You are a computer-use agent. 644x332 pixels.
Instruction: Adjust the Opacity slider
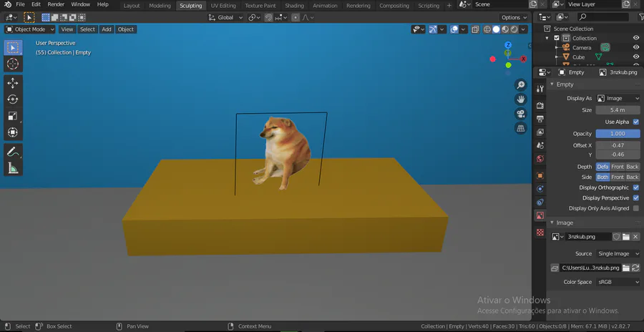(x=618, y=134)
